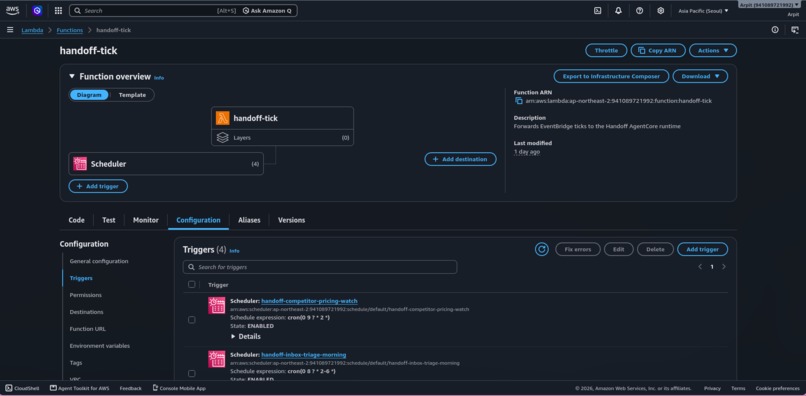This screenshot has width=806, height=396.
Task: Refresh the triggers list
Action: [542, 249]
